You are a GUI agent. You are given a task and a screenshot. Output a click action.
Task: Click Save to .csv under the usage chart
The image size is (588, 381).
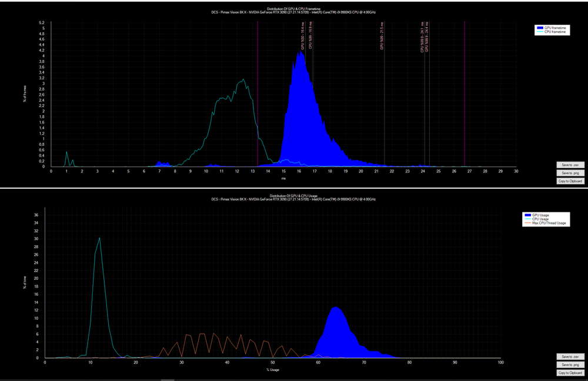click(570, 357)
